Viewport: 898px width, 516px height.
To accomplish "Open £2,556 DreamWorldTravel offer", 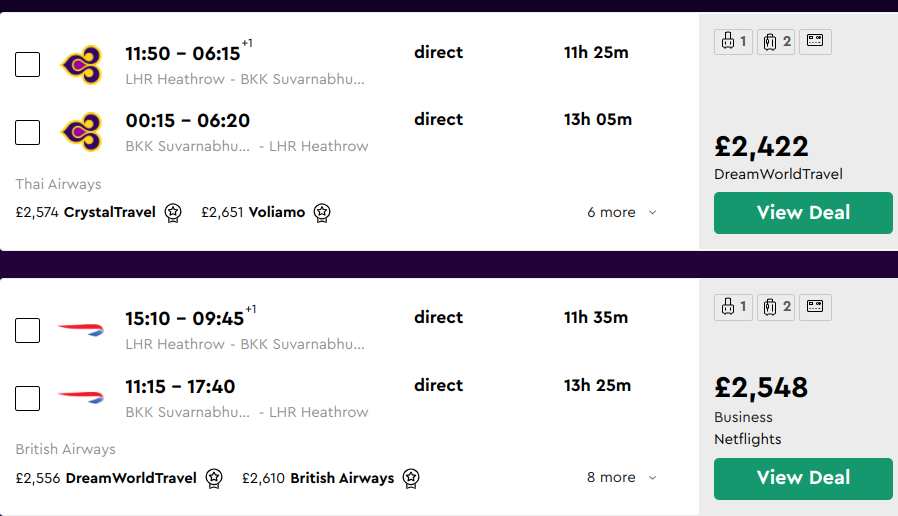I will point(106,478).
